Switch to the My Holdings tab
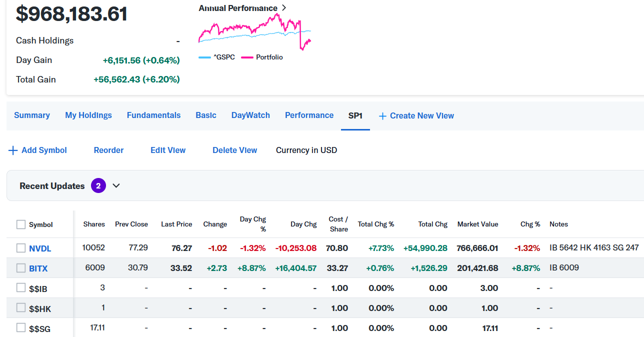Image resolution: width=644 pixels, height=337 pixels. pyautogui.click(x=88, y=115)
